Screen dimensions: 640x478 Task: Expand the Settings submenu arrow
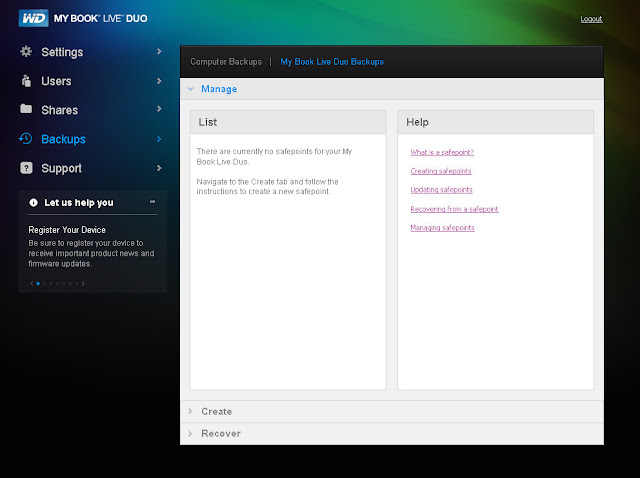click(x=159, y=51)
